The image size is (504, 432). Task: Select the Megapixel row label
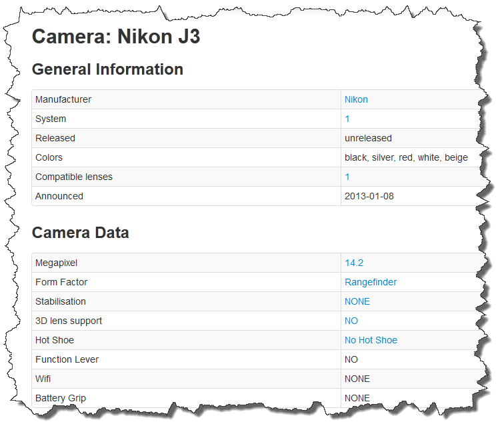point(56,263)
